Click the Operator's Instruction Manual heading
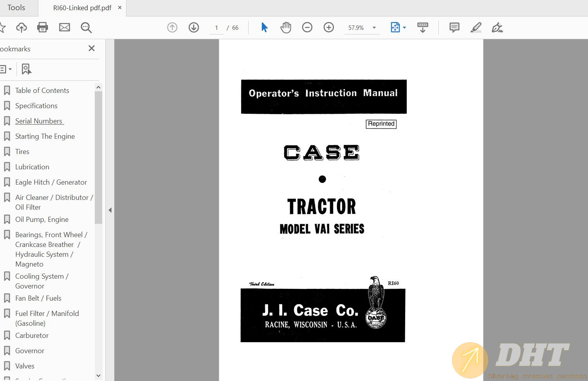Image resolution: width=588 pixels, height=381 pixels. tap(323, 93)
